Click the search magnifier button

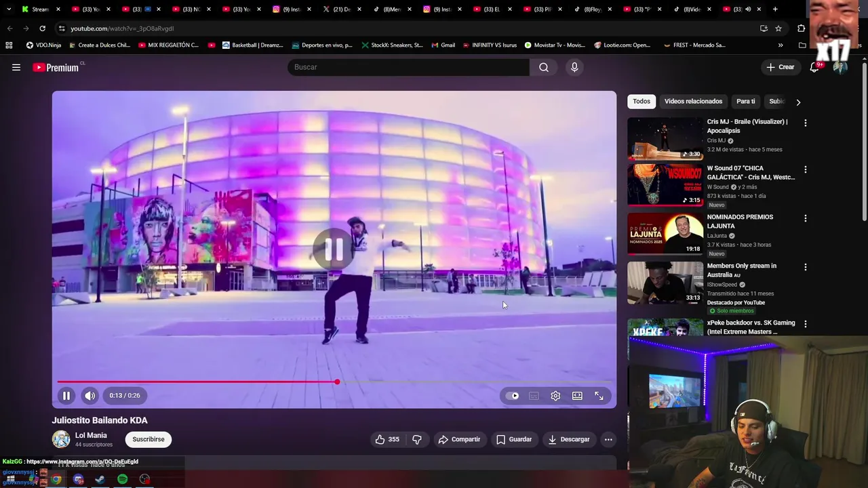pos(544,67)
